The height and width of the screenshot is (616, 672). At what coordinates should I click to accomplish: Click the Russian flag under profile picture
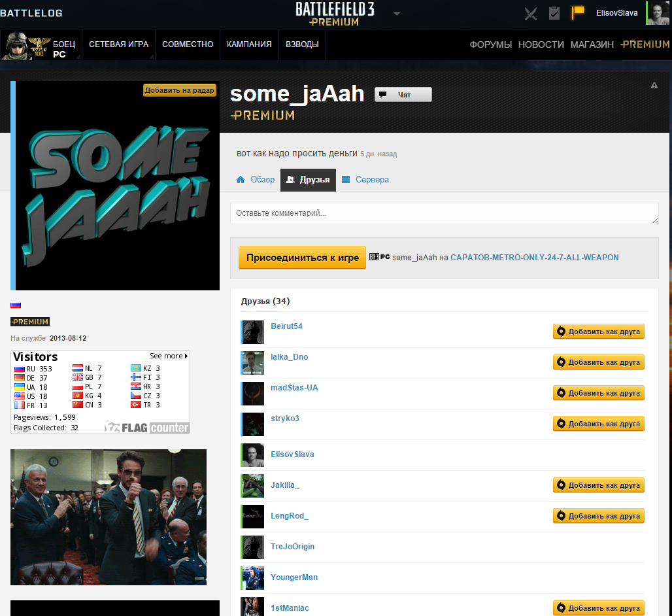point(16,305)
